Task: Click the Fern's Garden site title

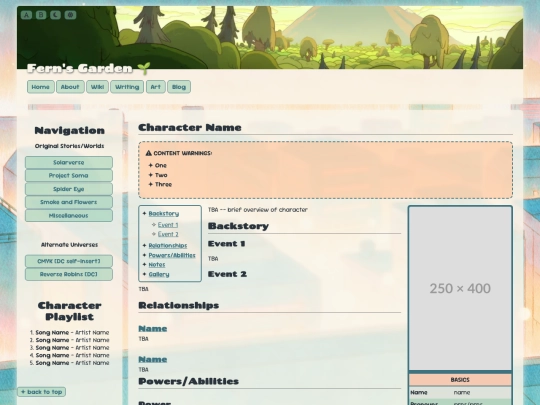Action: (80, 68)
